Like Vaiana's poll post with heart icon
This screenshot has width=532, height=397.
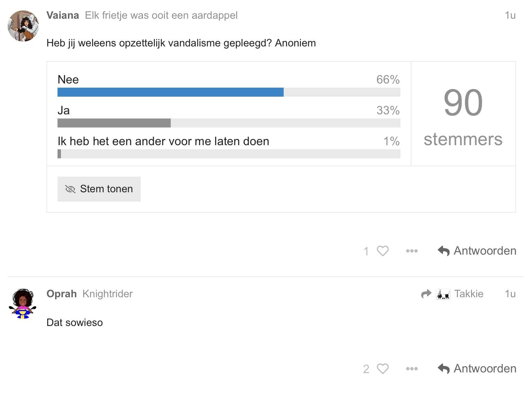(382, 251)
